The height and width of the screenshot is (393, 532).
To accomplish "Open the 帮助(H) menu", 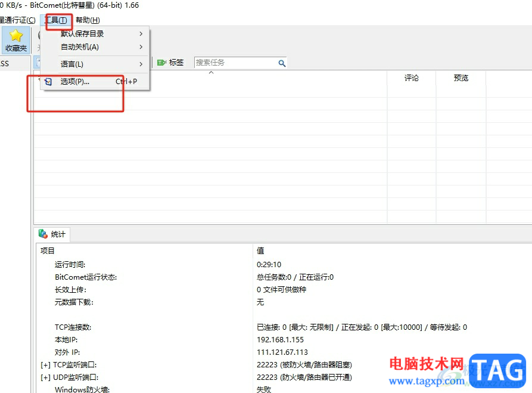I will click(x=88, y=20).
